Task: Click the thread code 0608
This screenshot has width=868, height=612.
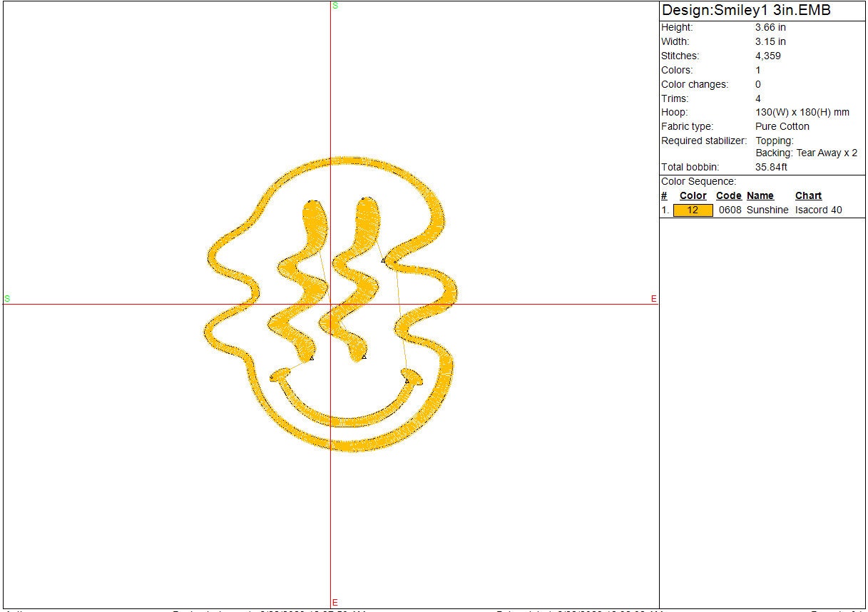Action: [730, 210]
